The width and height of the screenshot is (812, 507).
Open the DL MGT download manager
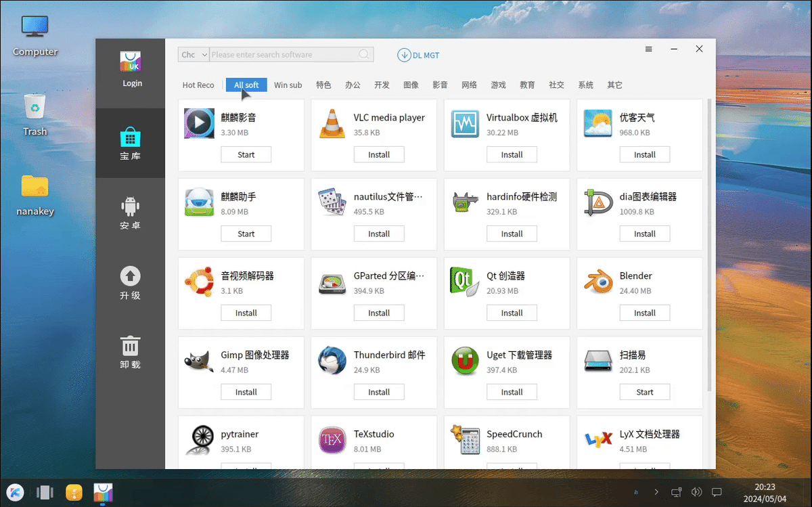[x=419, y=56]
